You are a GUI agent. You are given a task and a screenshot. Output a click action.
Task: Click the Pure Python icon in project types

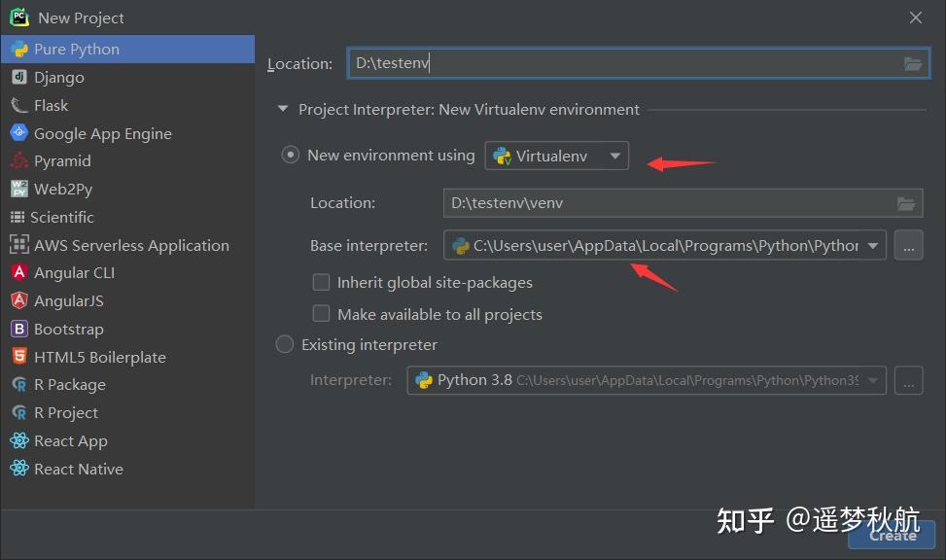pyautogui.click(x=19, y=49)
